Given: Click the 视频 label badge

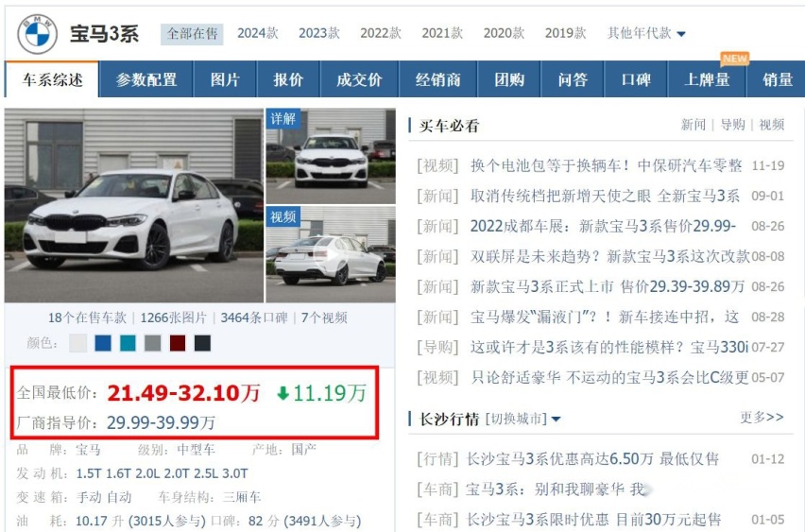Looking at the screenshot, I should click(x=283, y=216).
